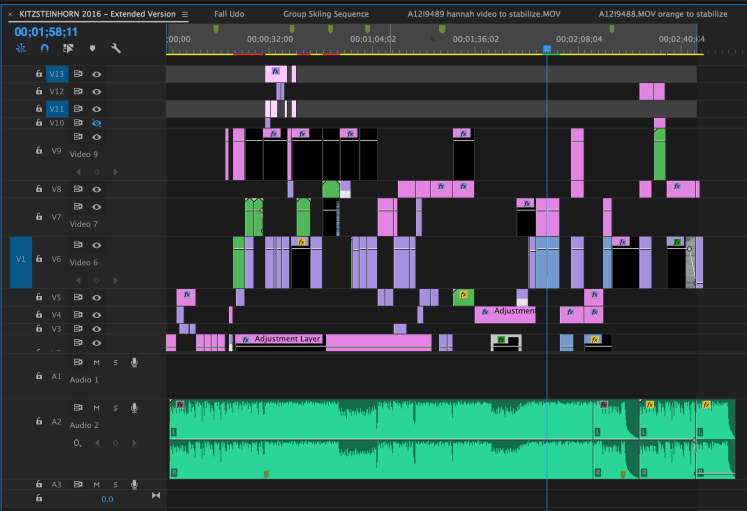
Task: Click the playhead timecode field
Action: point(46,31)
